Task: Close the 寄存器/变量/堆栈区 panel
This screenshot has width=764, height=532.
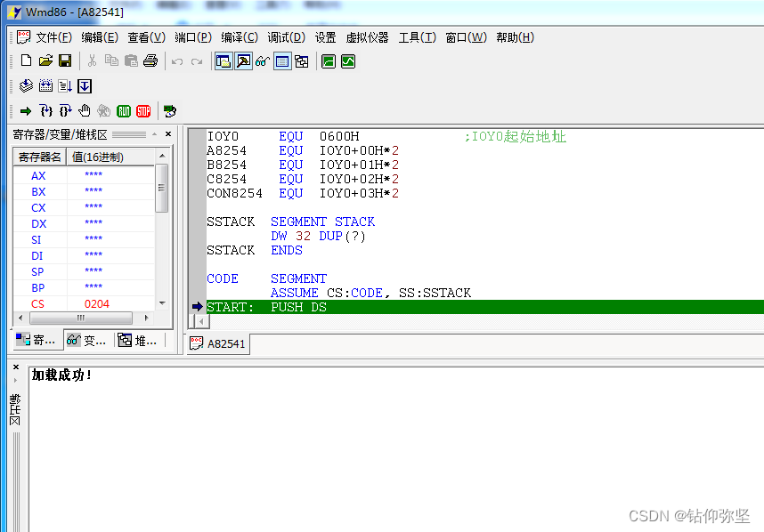Action: click(168, 133)
